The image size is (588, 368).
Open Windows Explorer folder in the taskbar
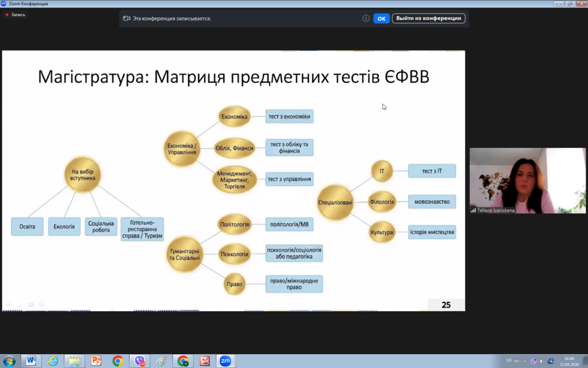[x=75, y=361]
